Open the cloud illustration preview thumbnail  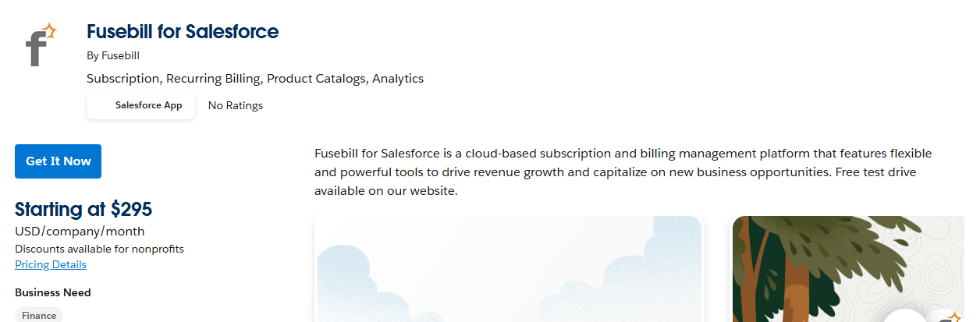click(x=509, y=269)
